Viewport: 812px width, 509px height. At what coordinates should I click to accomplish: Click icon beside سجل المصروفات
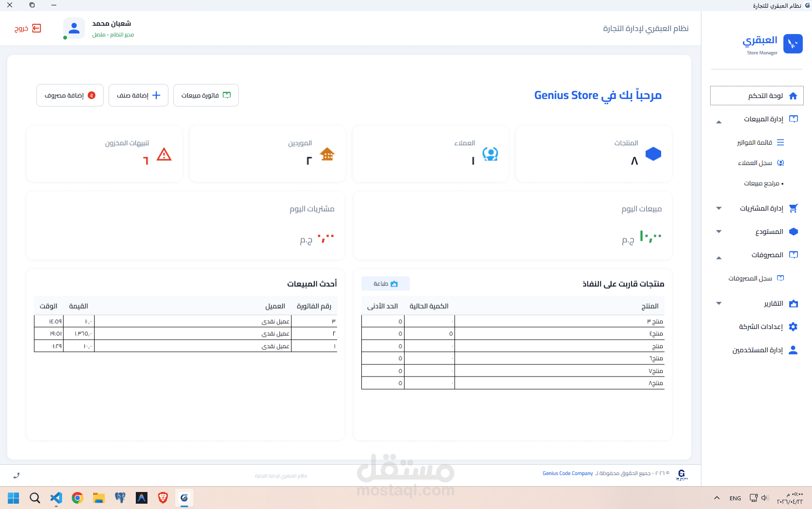(780, 278)
